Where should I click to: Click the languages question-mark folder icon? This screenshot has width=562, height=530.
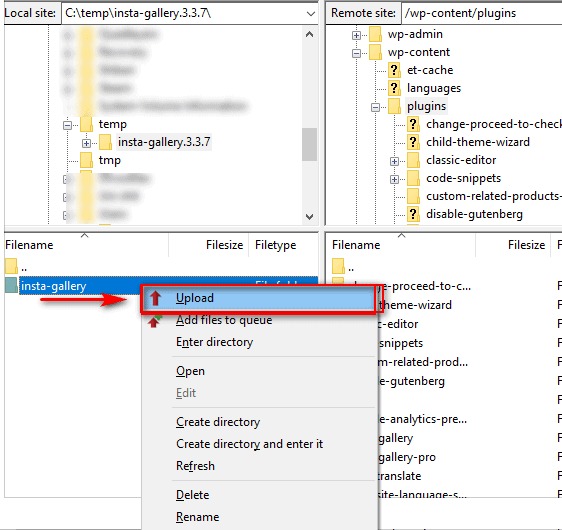pos(394,88)
